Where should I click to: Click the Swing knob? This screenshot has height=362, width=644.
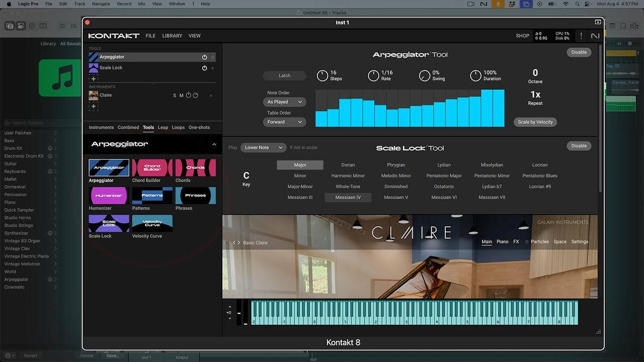[x=425, y=76]
